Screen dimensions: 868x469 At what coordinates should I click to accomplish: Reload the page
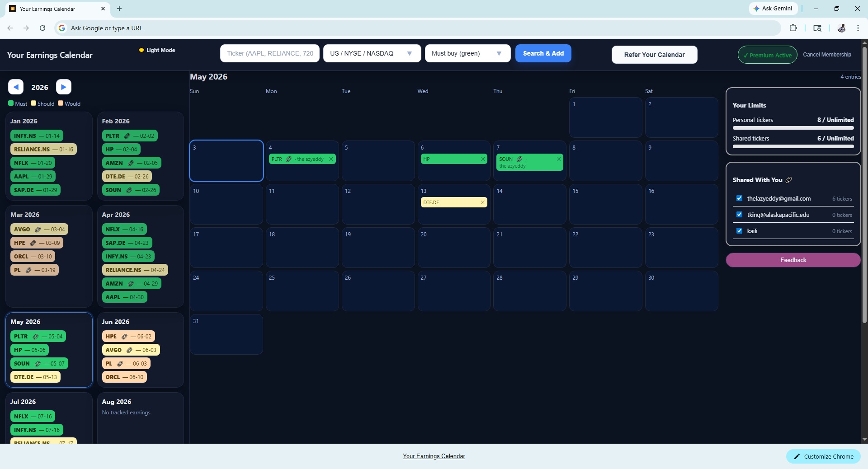(42, 28)
